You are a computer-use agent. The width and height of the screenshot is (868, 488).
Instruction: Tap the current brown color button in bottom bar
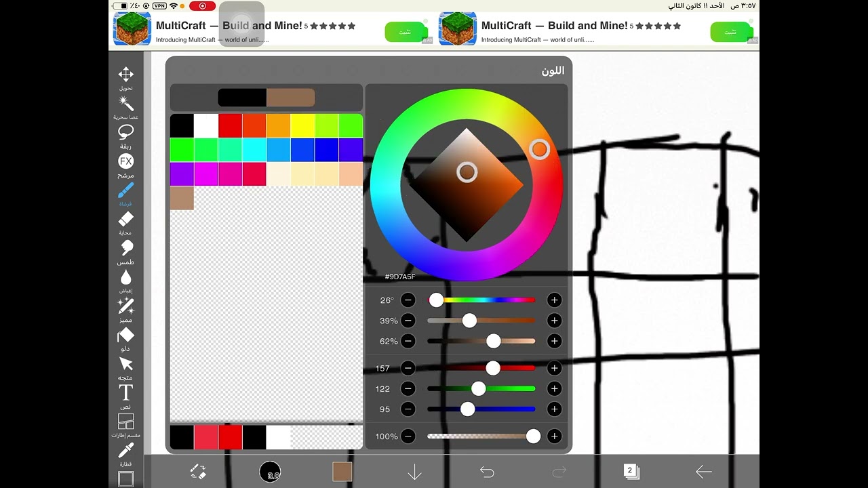342,472
